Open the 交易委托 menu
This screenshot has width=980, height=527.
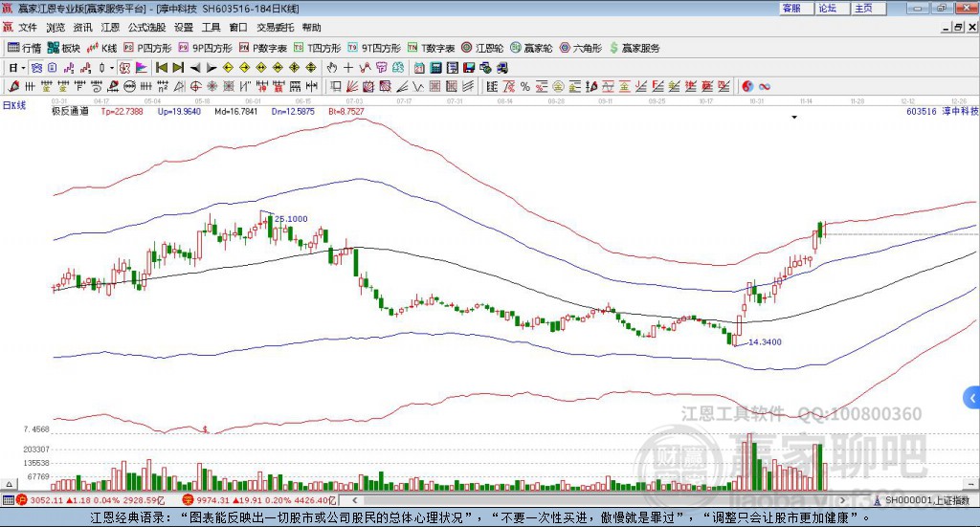pyautogui.click(x=275, y=28)
